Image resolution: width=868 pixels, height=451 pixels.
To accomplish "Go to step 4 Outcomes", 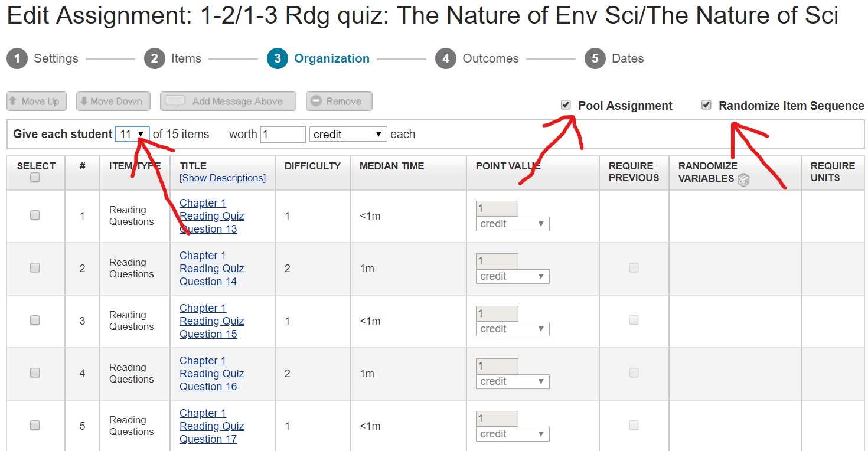I will (477, 58).
